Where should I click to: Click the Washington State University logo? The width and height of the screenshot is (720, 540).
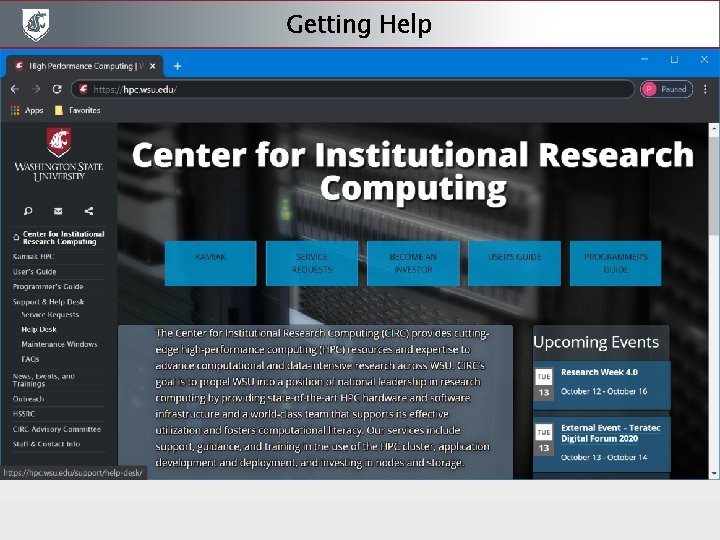point(59,155)
